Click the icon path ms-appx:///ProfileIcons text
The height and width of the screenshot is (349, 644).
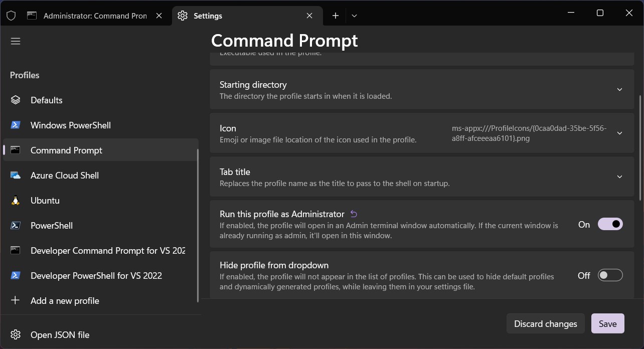coord(529,133)
